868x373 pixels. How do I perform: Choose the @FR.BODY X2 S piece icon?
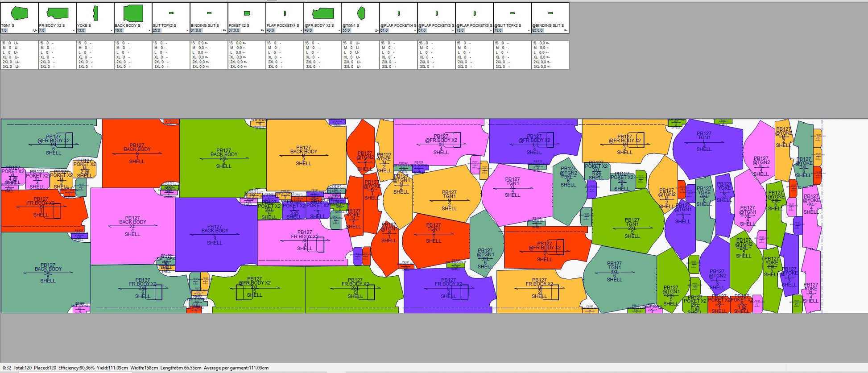pos(322,13)
